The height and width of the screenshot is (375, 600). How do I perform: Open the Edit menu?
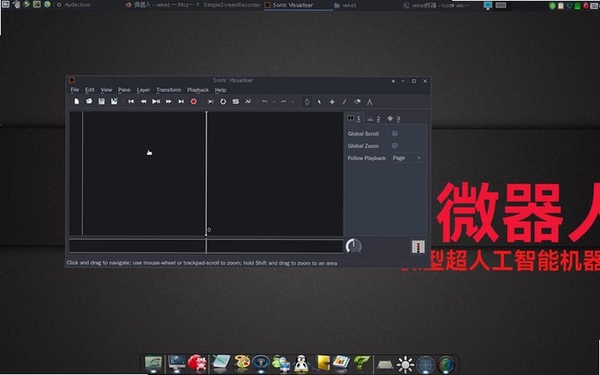coord(90,90)
